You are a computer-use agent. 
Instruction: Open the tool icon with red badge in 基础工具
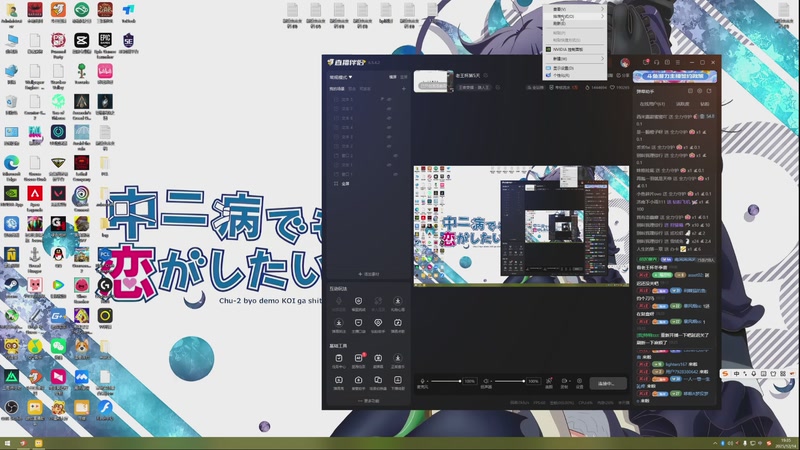tap(359, 358)
